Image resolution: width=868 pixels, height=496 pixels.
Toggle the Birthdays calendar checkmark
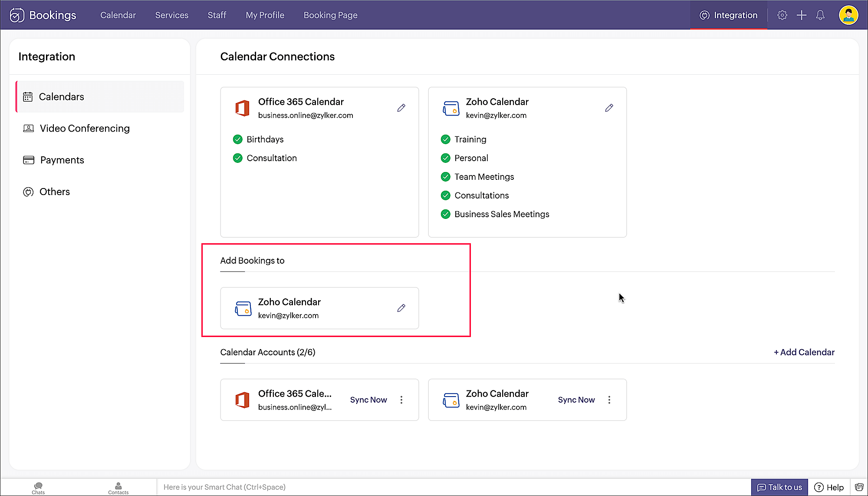tap(238, 139)
